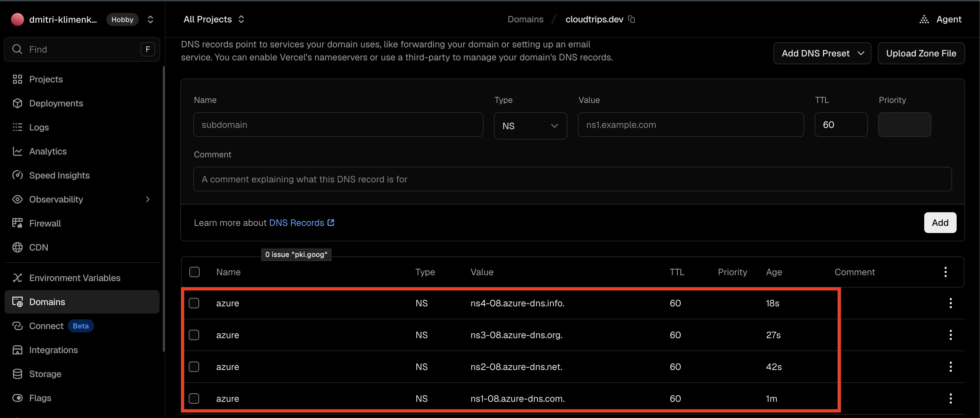Select the ns4-08.azure-dns.info record checkbox

(194, 303)
